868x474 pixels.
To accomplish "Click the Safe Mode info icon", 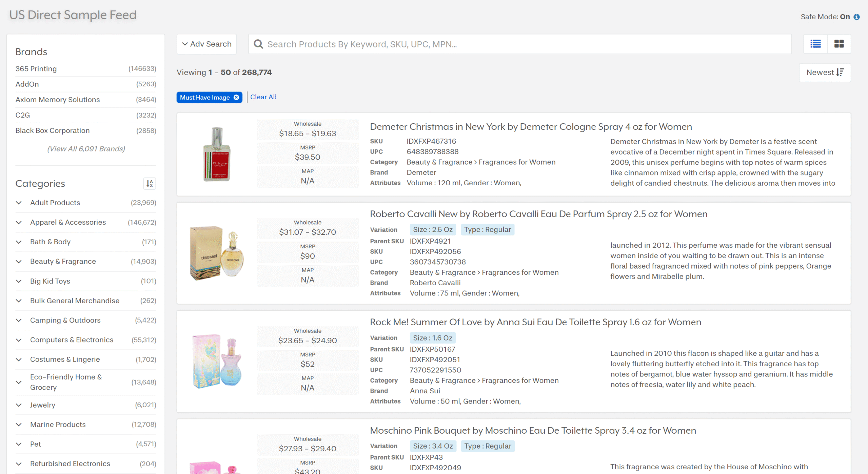I will click(856, 17).
